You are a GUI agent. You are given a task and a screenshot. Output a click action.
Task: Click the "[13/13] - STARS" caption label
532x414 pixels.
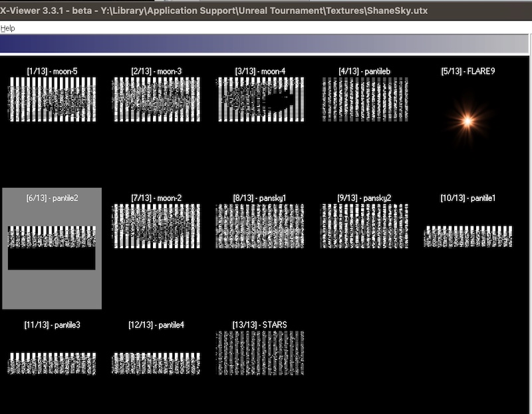[260, 325]
